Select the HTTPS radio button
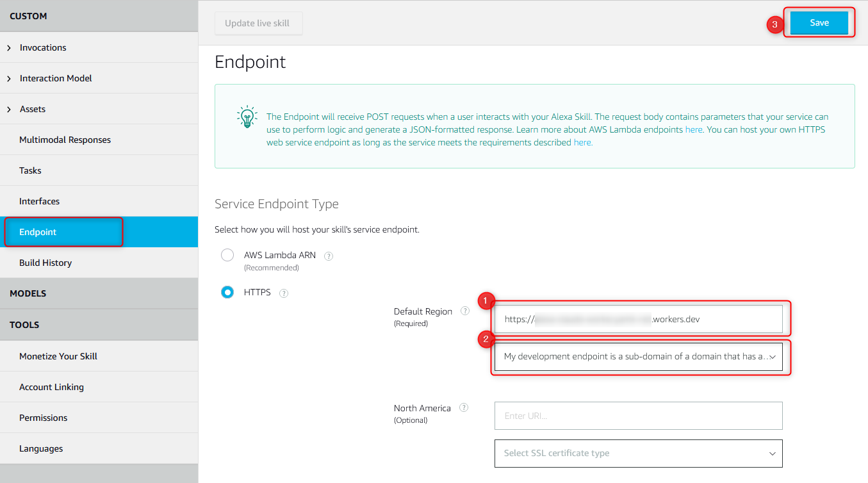 [x=227, y=292]
